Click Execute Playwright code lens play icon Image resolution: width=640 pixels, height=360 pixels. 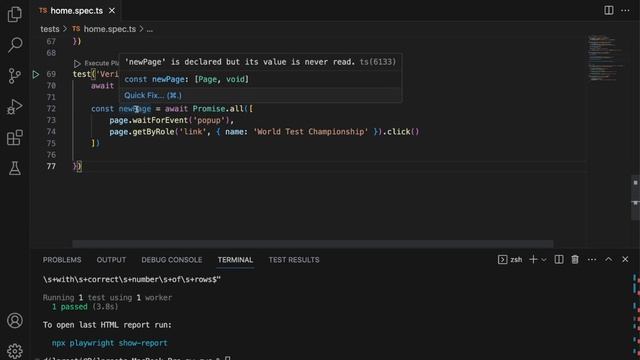pyautogui.click(x=77, y=63)
